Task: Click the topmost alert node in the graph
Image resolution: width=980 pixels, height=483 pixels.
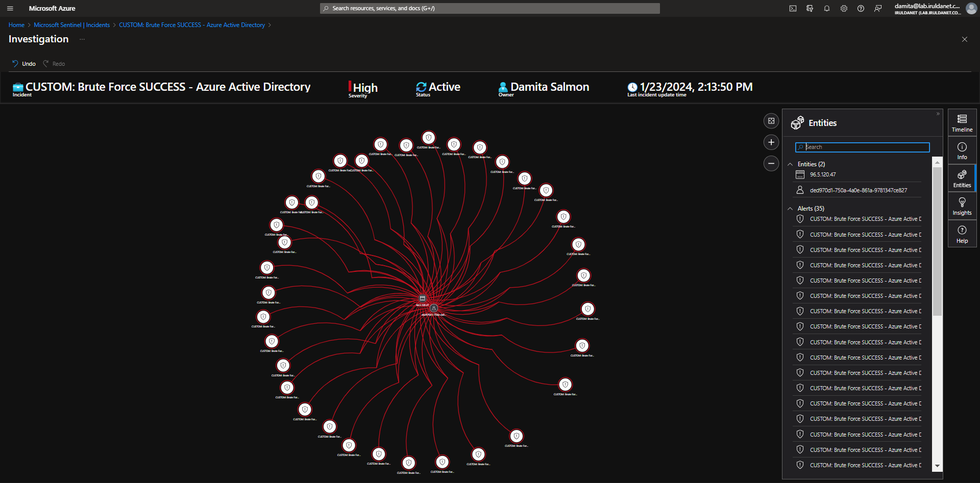Action: point(429,138)
